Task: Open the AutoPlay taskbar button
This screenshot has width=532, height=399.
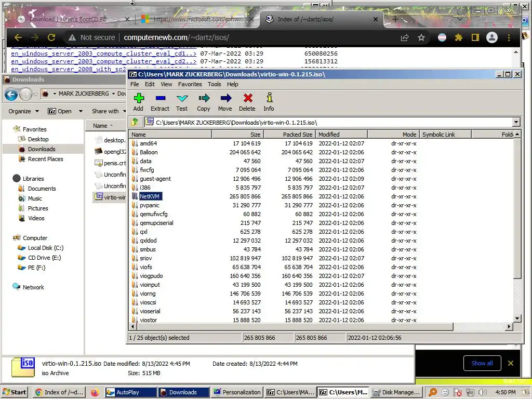Action: pyautogui.click(x=130, y=392)
